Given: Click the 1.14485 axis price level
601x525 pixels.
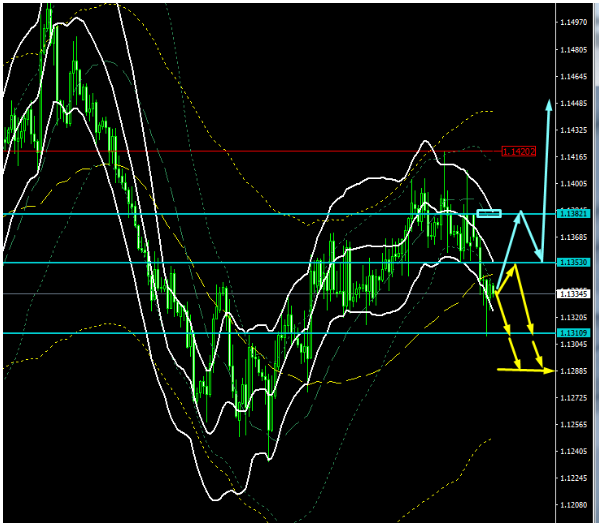Looking at the screenshot, I should pos(574,103).
